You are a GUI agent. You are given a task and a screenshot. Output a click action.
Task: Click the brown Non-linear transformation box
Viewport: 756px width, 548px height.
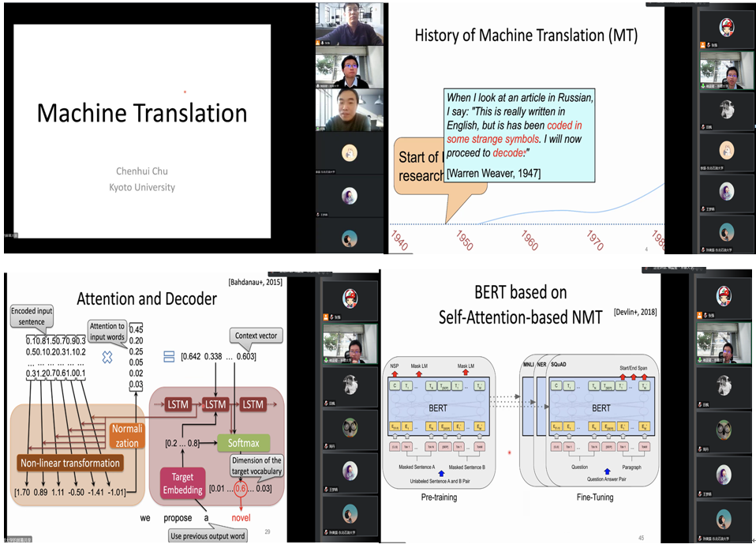click(x=69, y=463)
